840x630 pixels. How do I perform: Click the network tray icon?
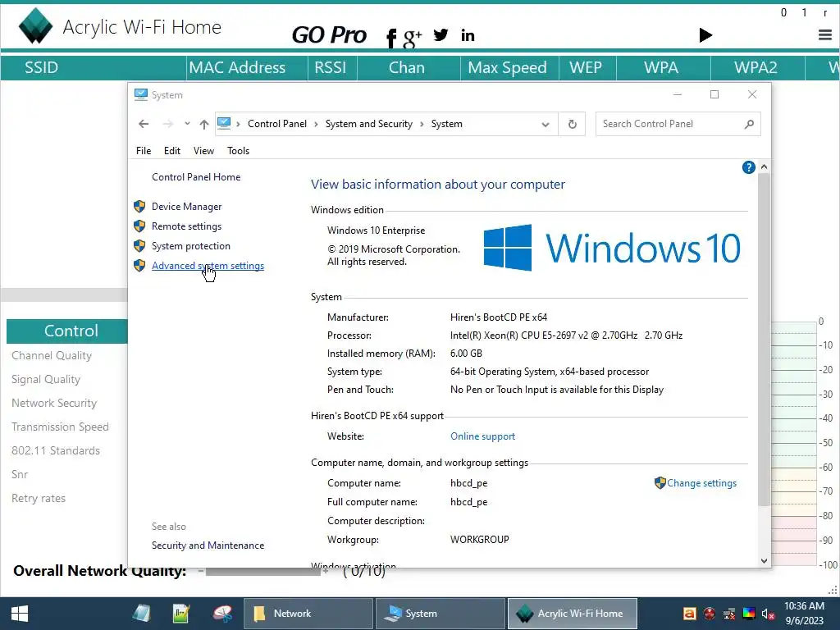click(729, 614)
